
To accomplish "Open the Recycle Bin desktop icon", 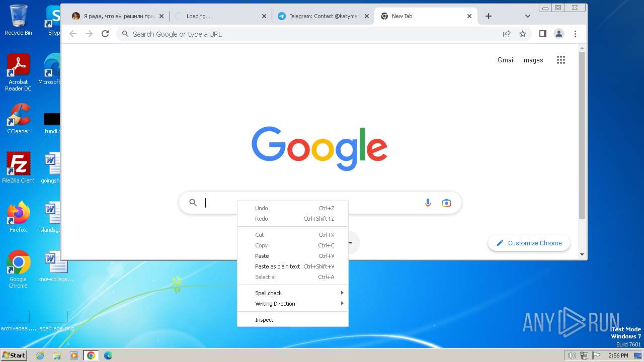I will tap(18, 20).
